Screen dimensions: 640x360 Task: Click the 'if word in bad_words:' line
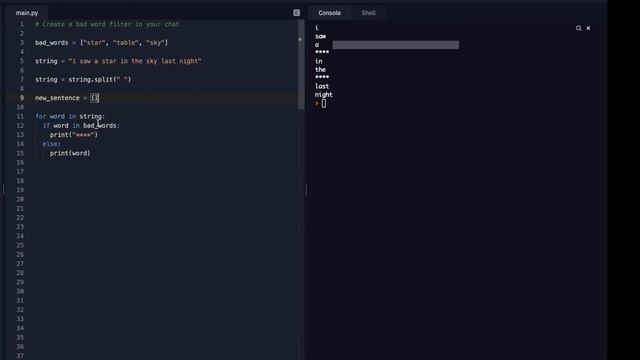click(x=81, y=126)
